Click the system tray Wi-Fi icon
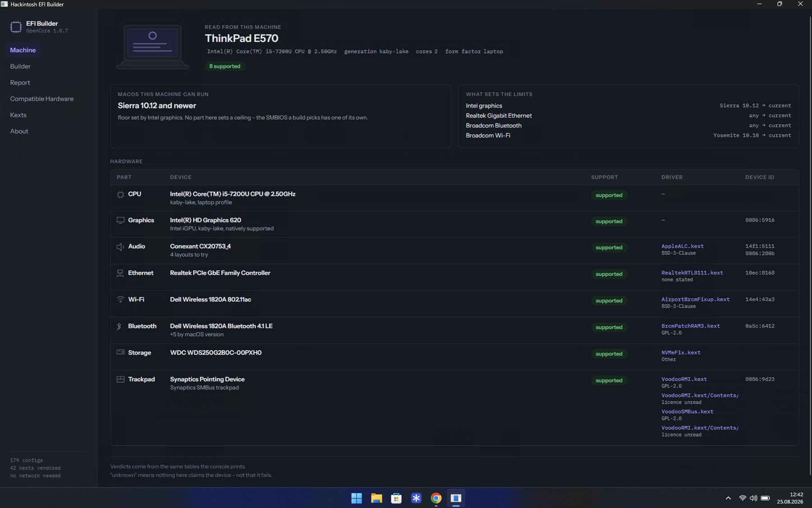Screen dimensions: 812x508 (742, 498)
